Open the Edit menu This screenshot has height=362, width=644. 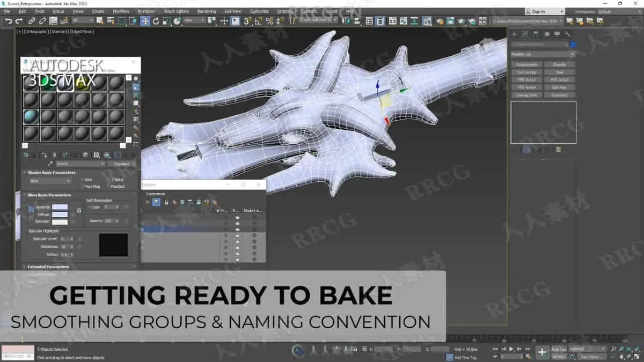click(22, 11)
